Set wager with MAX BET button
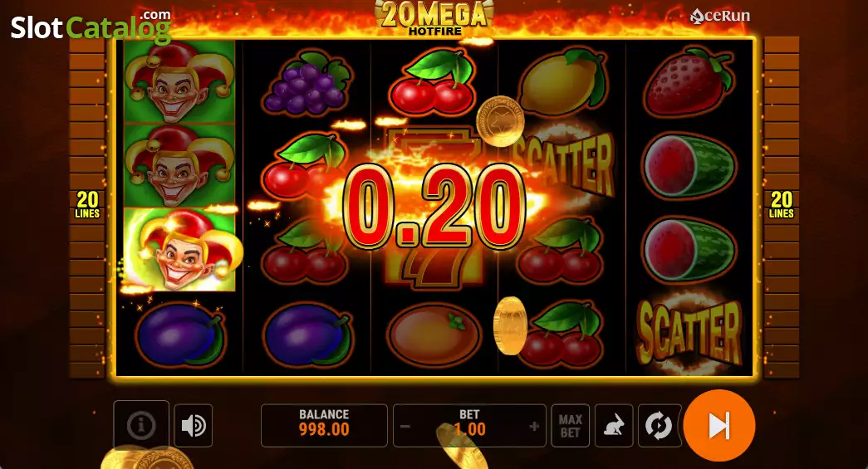Image resolution: width=868 pixels, height=469 pixels. [x=570, y=426]
